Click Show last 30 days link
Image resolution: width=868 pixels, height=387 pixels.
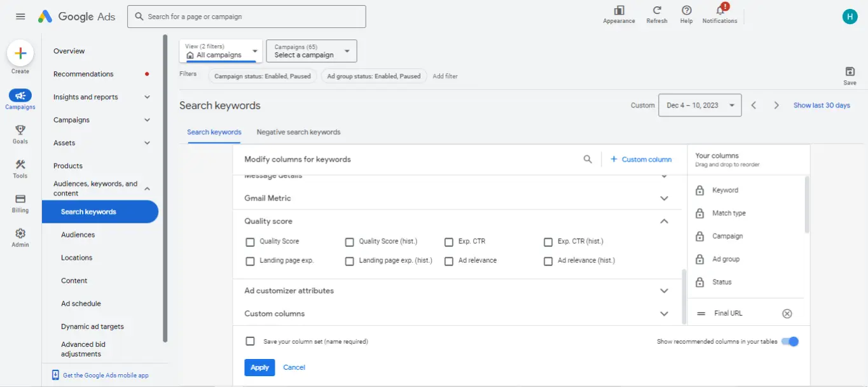click(x=822, y=106)
